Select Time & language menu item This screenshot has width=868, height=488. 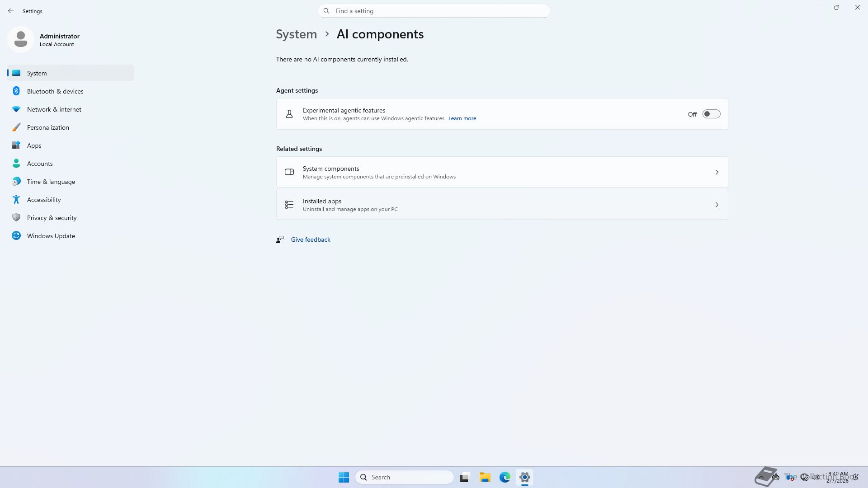pyautogui.click(x=51, y=182)
